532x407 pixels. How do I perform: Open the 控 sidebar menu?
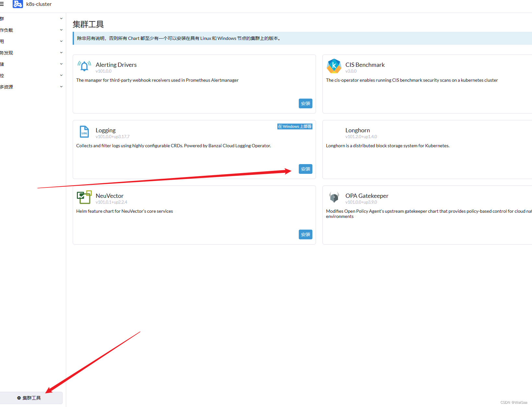pos(32,76)
